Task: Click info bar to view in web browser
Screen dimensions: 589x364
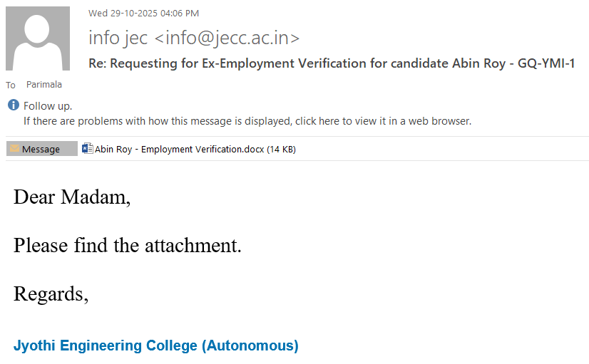Action: (x=247, y=121)
